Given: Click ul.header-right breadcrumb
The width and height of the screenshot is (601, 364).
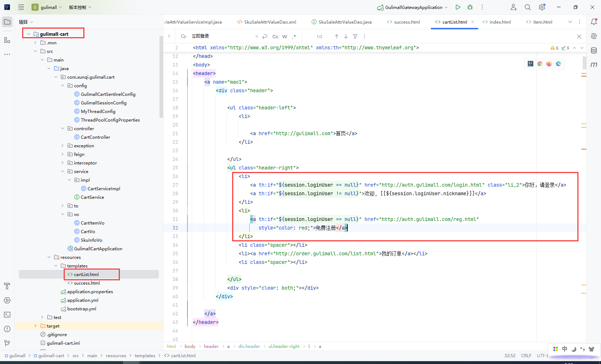Looking at the screenshot, I should (284, 346).
